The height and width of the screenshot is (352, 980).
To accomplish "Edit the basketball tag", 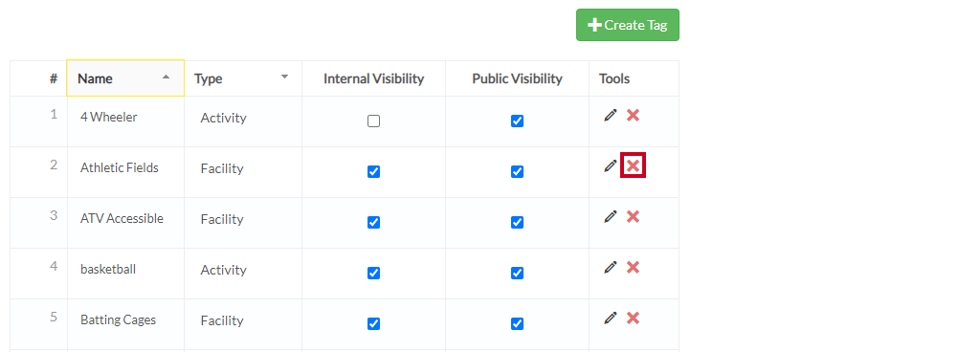I will [610, 267].
